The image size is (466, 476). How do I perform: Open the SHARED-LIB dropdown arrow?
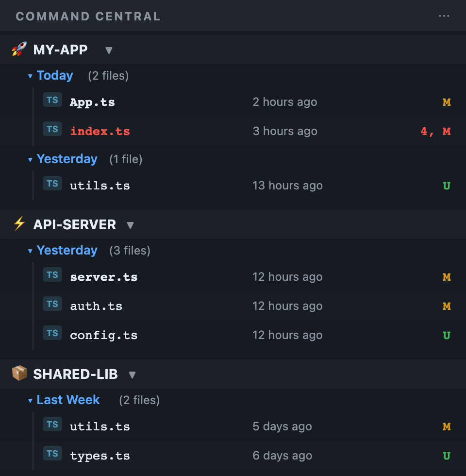(x=132, y=374)
